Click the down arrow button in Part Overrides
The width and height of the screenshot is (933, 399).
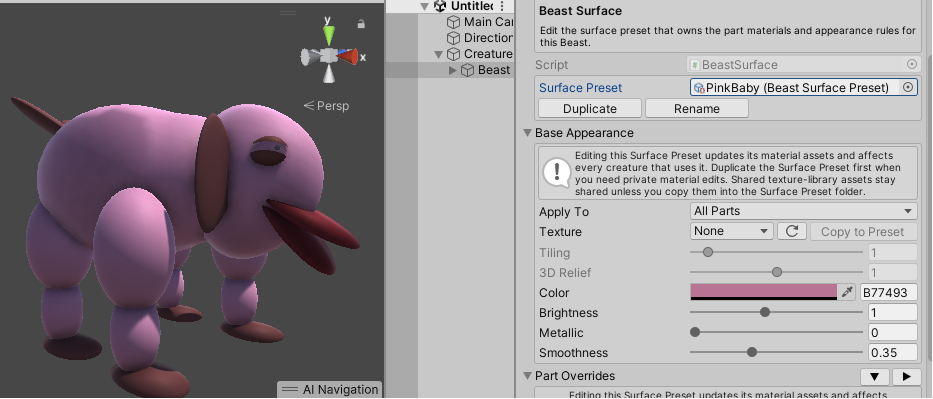pyautogui.click(x=875, y=376)
